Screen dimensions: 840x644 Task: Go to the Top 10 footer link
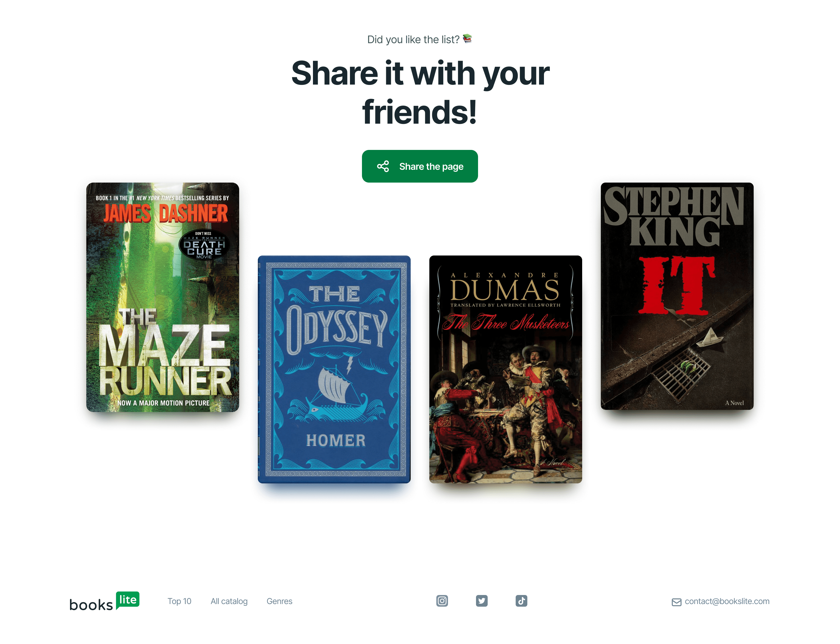(179, 601)
